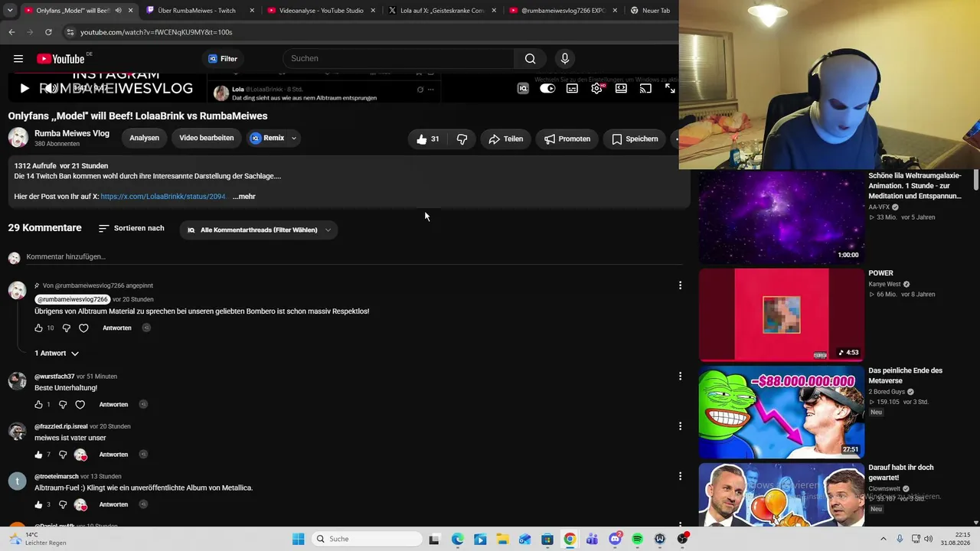Click the YouTube address bar URL
The image size is (980, 551).
(x=156, y=32)
